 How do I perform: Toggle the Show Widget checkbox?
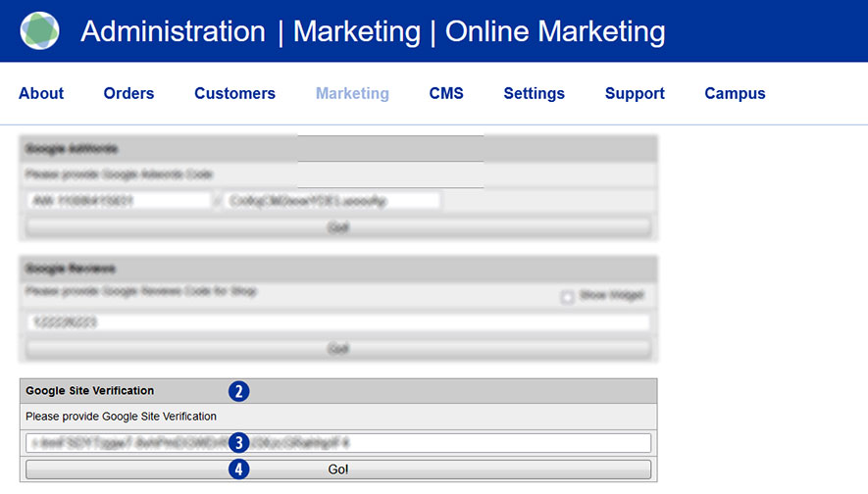pyautogui.click(x=567, y=297)
